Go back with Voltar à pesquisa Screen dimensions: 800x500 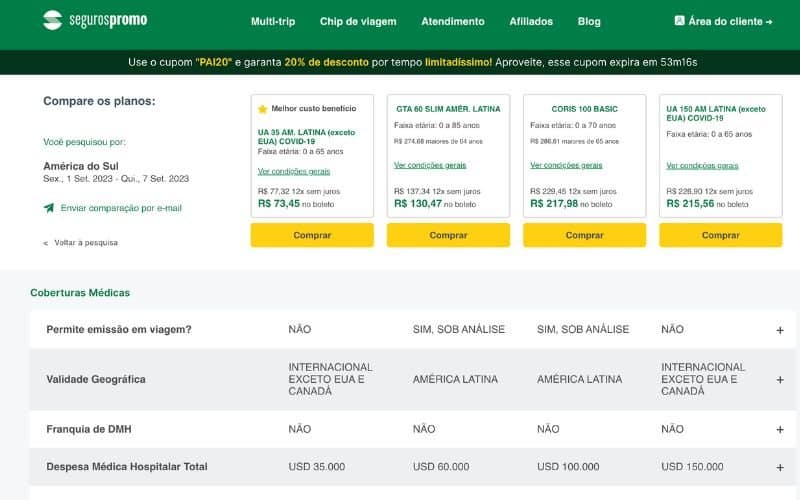86,243
